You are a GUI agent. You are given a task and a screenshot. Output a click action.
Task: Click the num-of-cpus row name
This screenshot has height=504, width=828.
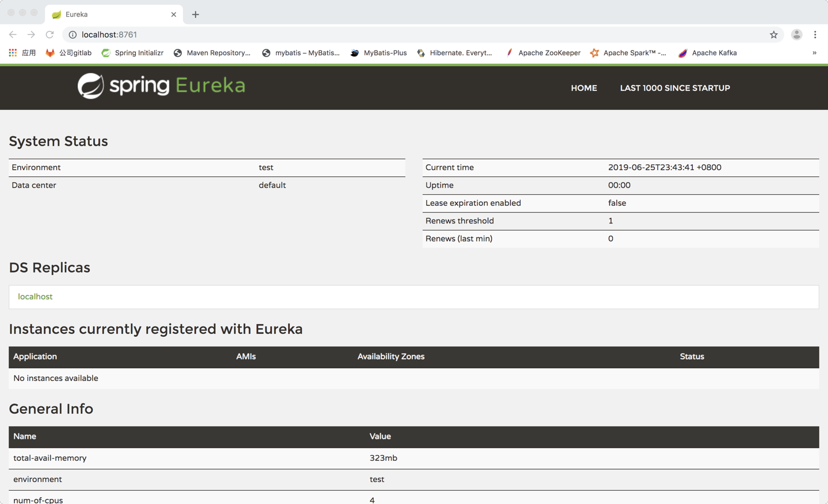point(38,499)
